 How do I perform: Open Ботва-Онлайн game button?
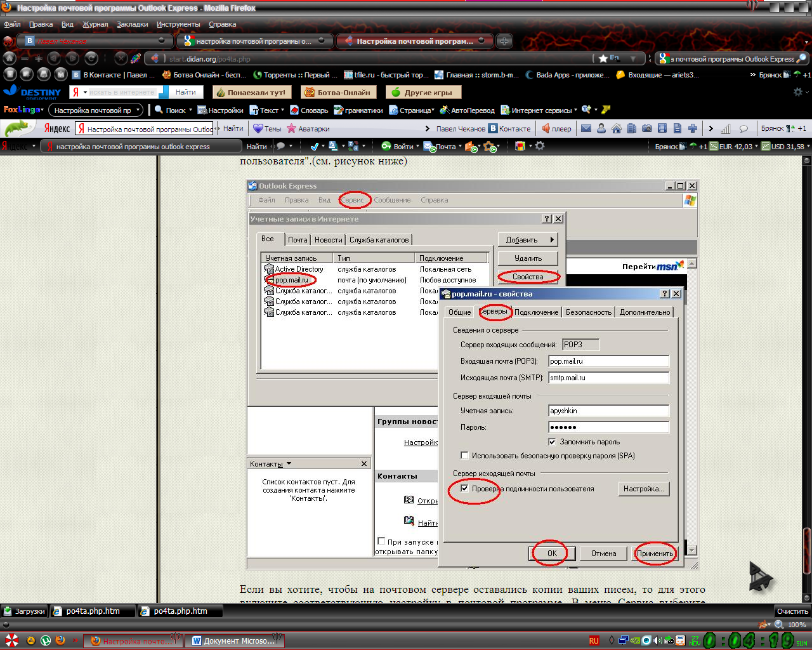(x=339, y=92)
